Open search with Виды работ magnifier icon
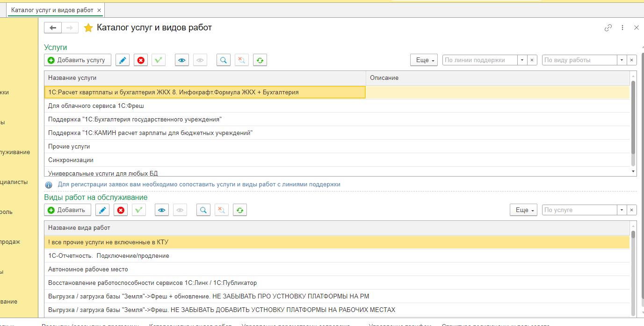 (x=203, y=210)
